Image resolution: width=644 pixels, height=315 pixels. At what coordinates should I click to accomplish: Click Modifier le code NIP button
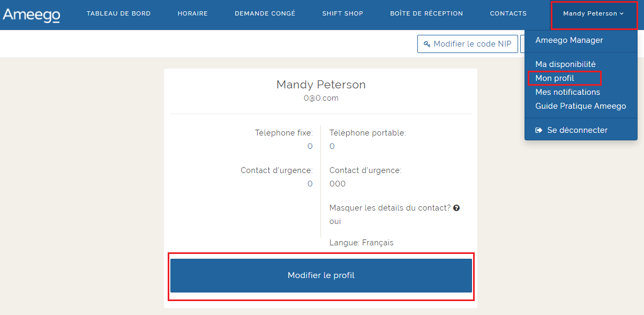click(467, 44)
